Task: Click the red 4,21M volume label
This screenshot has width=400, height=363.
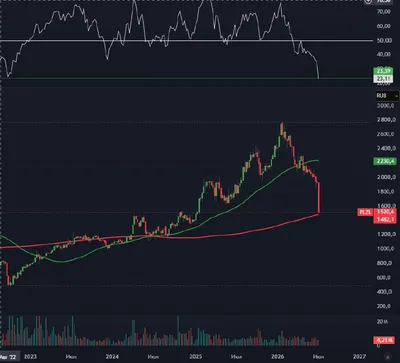Action: 385,340
